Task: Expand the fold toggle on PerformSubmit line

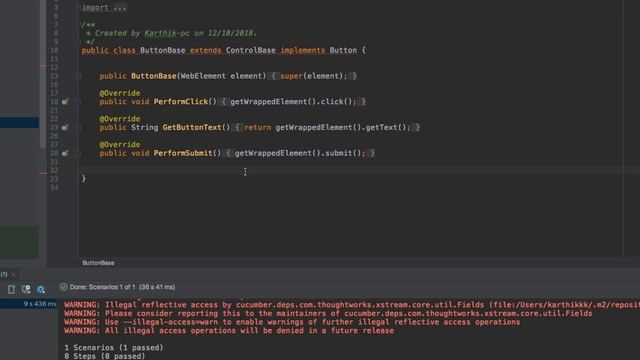Action: 78,153
